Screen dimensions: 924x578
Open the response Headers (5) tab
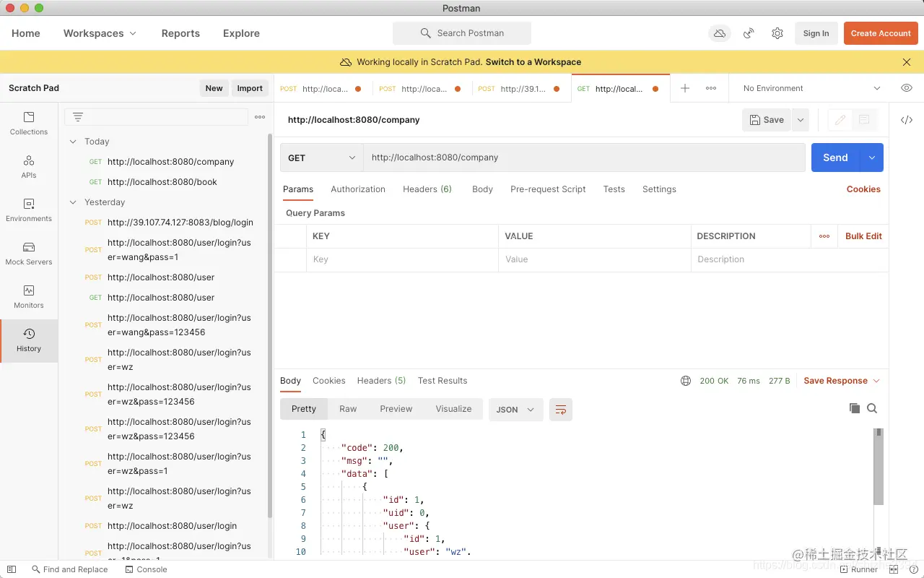(381, 381)
